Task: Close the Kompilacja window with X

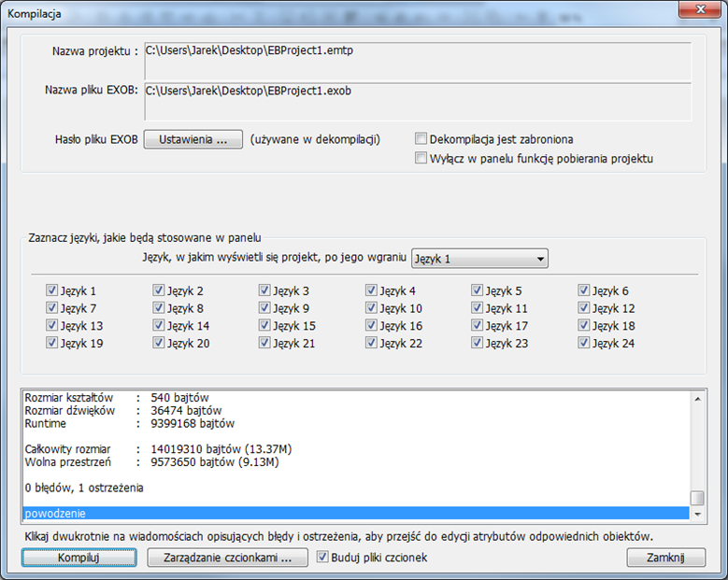Action: [x=701, y=9]
